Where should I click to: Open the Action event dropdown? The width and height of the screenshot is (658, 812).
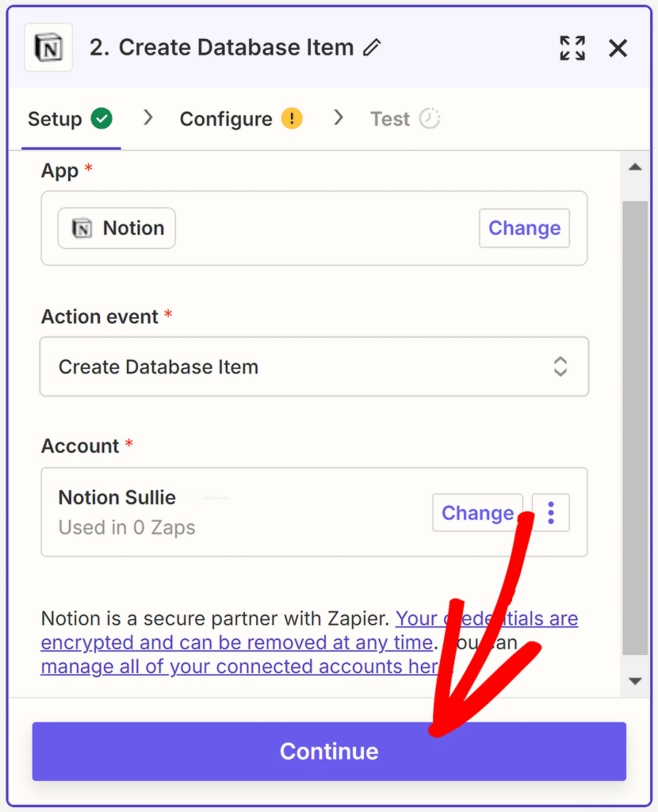[314, 367]
